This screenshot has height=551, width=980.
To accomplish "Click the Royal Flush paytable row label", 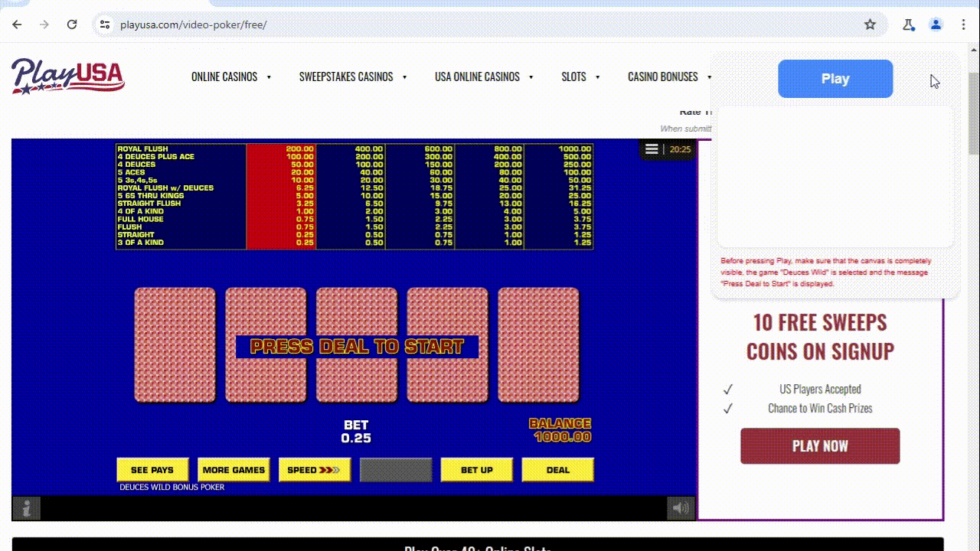I will [x=143, y=148].
